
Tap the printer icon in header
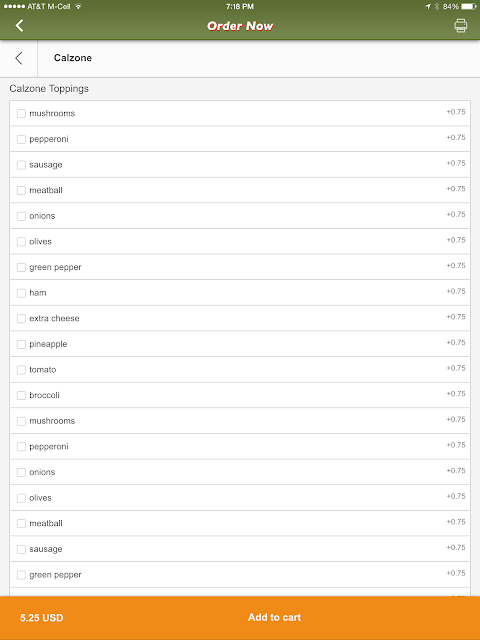coord(460,26)
